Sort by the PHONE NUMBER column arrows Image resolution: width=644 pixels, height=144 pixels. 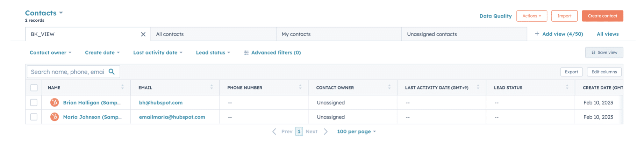300,87
